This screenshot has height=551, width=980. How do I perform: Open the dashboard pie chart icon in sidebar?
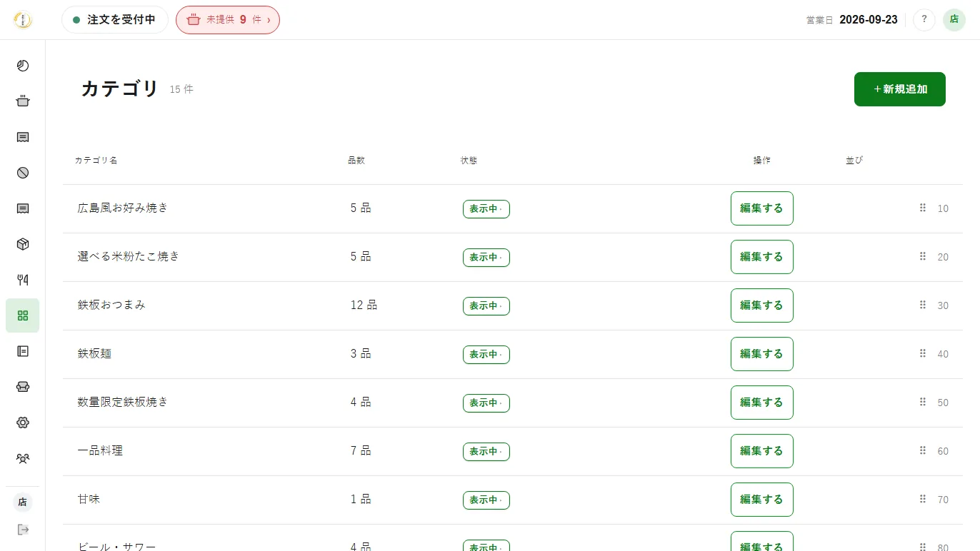23,66
